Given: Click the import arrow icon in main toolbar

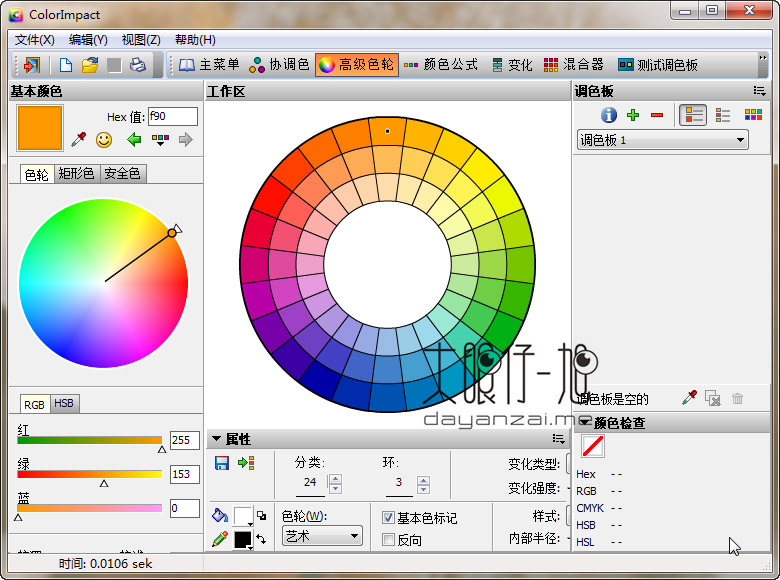Looking at the screenshot, I should point(32,65).
